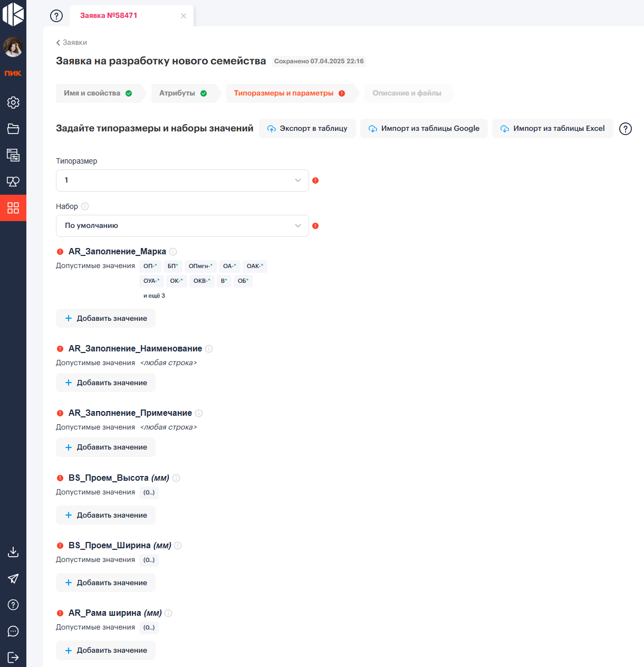
Task: Click user avatar photo in sidebar
Action: click(x=13, y=47)
